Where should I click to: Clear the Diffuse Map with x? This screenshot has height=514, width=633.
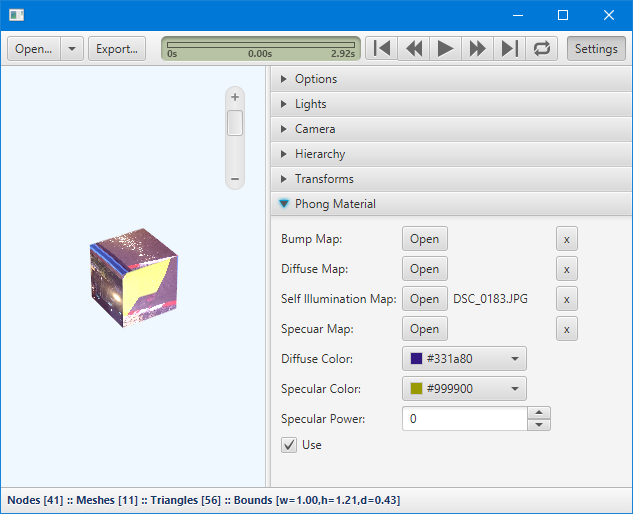pyautogui.click(x=567, y=269)
